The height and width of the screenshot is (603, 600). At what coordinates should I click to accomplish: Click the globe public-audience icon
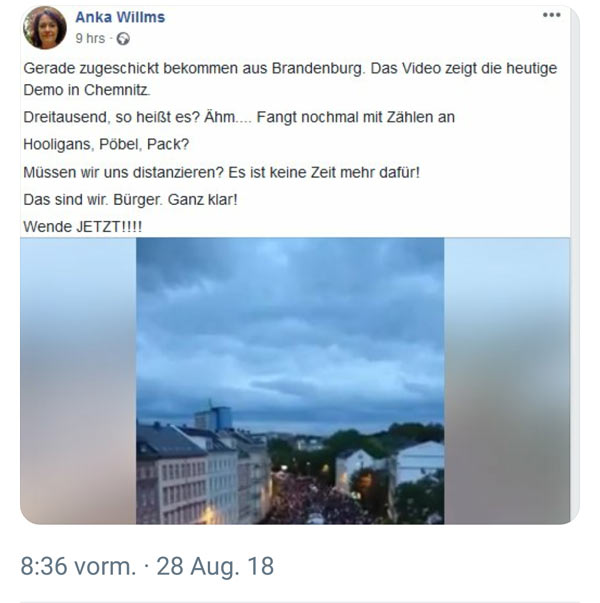(123, 39)
